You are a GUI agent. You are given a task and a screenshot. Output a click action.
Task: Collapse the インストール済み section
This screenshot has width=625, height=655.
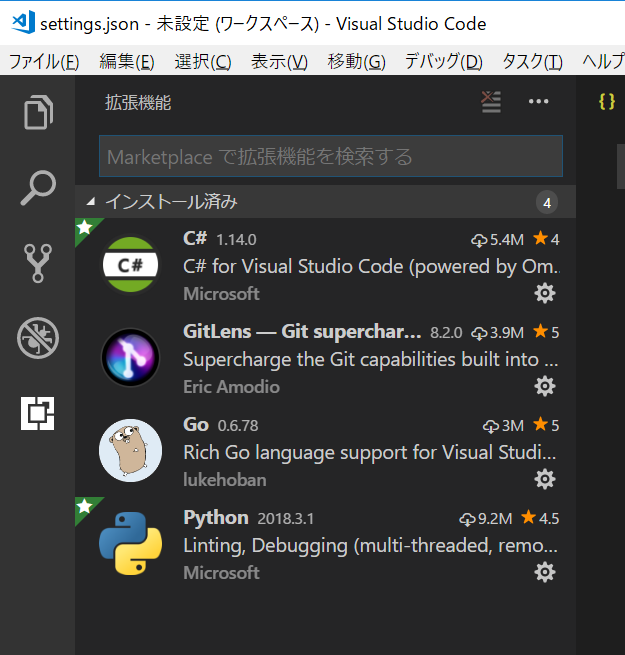pyautogui.click(x=325, y=202)
